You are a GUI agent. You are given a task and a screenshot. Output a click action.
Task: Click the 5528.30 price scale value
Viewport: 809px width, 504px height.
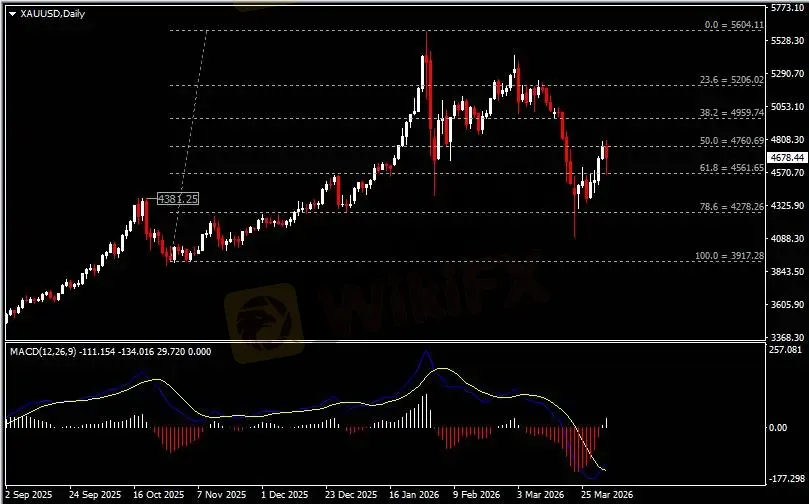tap(788, 40)
